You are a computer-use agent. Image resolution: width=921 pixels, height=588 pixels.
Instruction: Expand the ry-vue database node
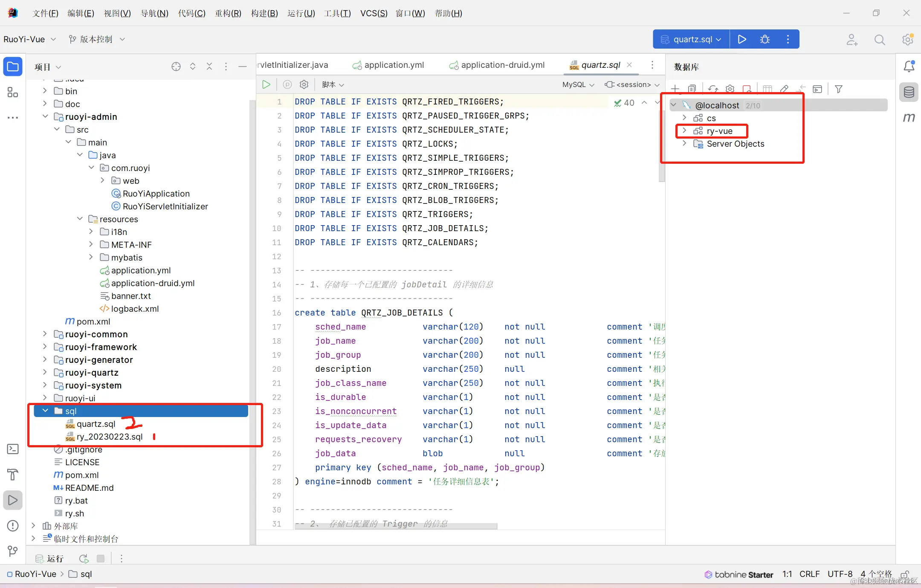point(684,130)
